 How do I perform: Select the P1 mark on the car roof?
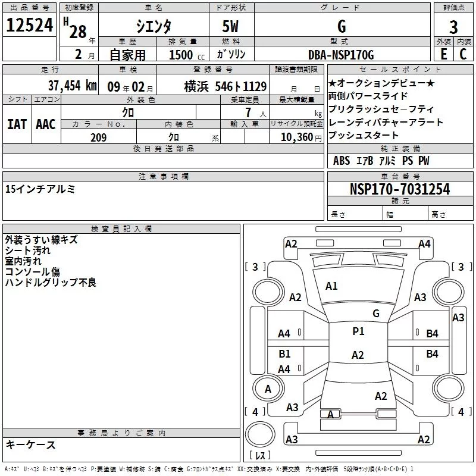[x=358, y=331]
